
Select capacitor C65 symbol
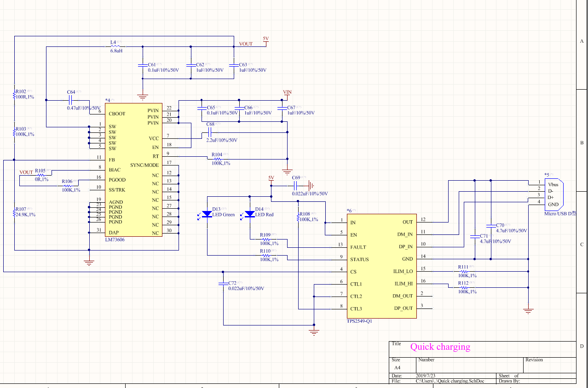[x=201, y=109]
